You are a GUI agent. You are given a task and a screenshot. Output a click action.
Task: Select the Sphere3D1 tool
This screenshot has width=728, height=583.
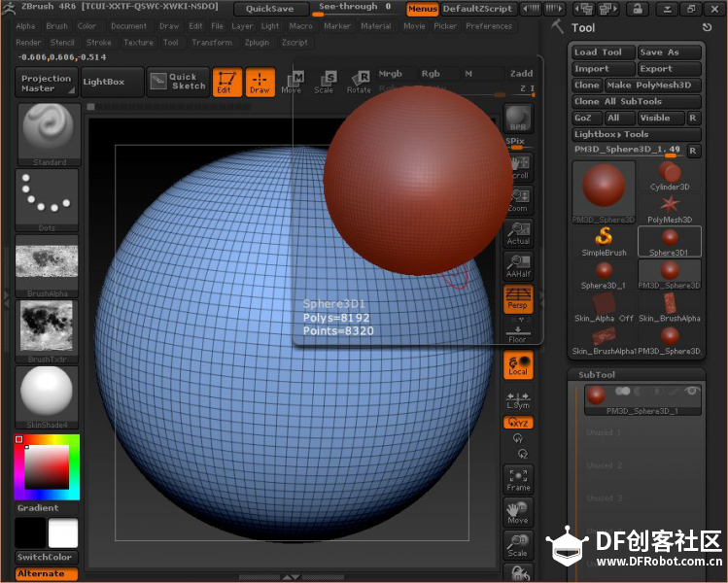669,242
